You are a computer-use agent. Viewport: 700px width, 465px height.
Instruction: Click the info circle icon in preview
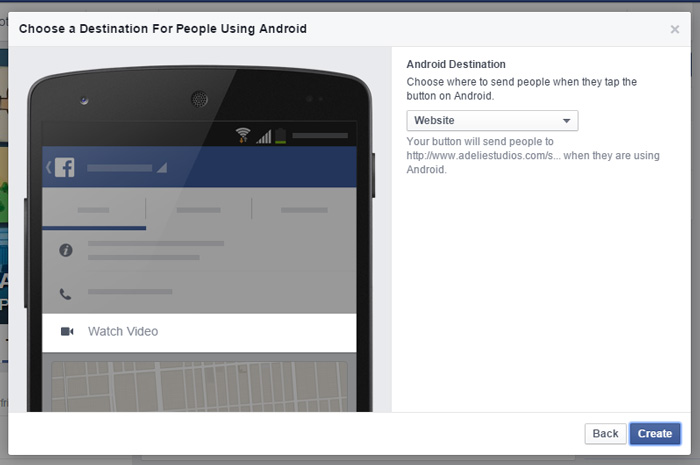66,250
